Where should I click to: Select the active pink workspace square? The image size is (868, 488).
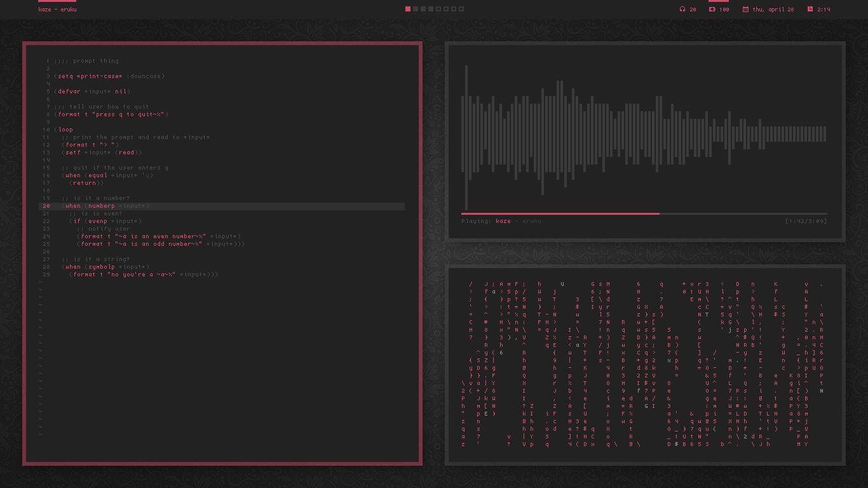[x=408, y=9]
